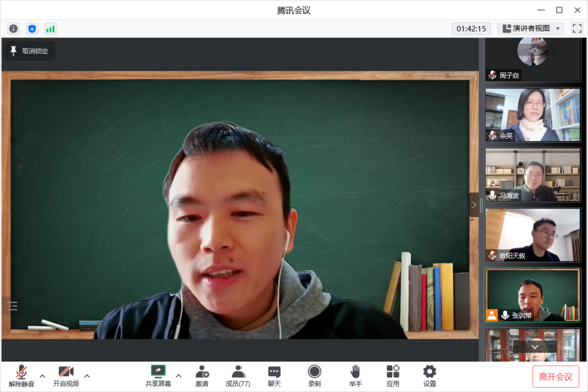Expand share options arrow beside 共享屏幕
The width and height of the screenshot is (588, 392).
click(179, 376)
